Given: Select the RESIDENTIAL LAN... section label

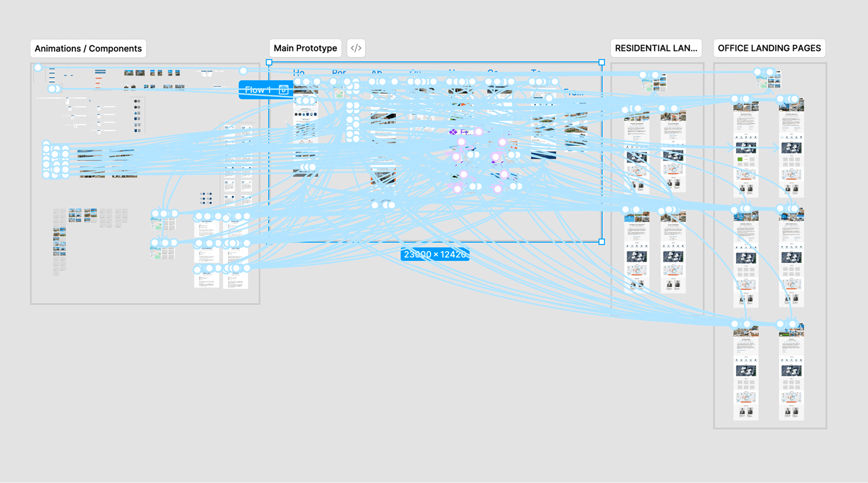Looking at the screenshot, I should point(656,48).
